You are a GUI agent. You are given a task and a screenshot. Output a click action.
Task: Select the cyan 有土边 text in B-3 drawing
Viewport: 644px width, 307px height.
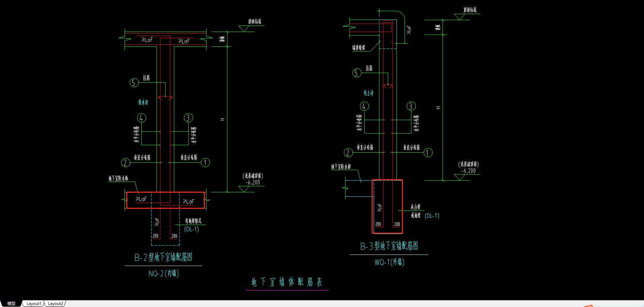[368, 93]
